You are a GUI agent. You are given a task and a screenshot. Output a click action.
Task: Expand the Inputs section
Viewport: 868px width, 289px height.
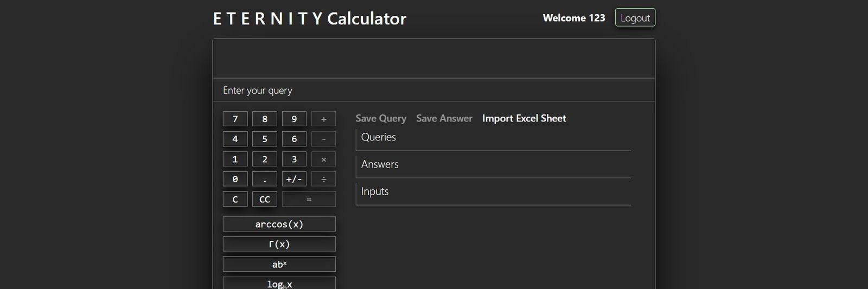(493, 192)
